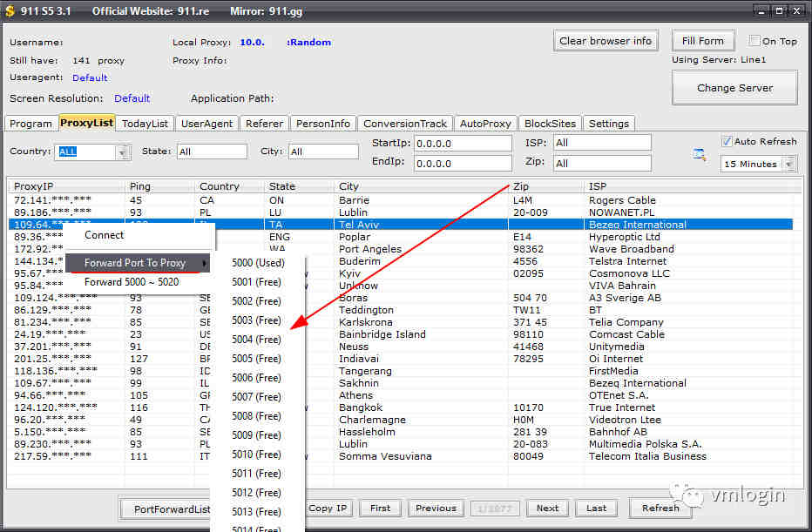The image size is (812, 532).
Task: Click the Next page button
Action: [547, 508]
